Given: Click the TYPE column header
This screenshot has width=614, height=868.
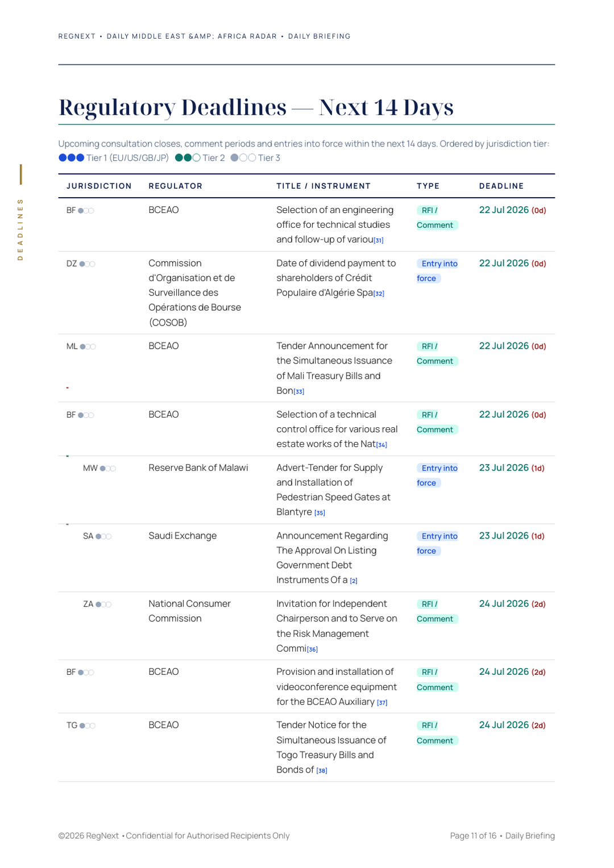Looking at the screenshot, I should click(428, 186).
